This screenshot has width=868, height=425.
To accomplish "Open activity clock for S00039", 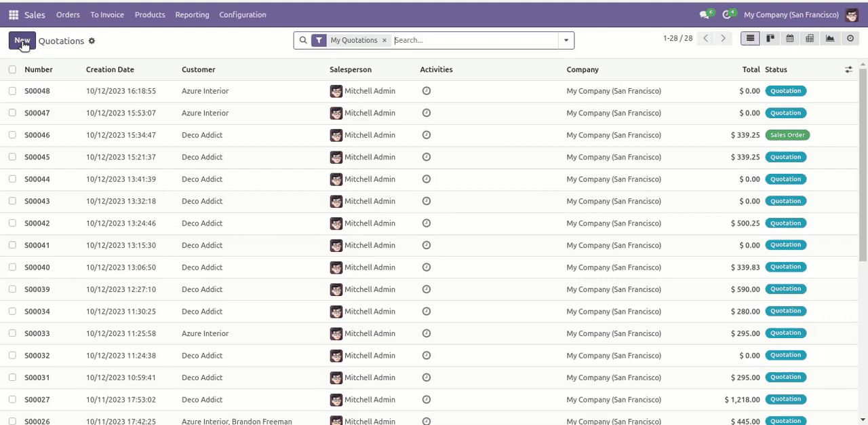I will (x=427, y=289).
